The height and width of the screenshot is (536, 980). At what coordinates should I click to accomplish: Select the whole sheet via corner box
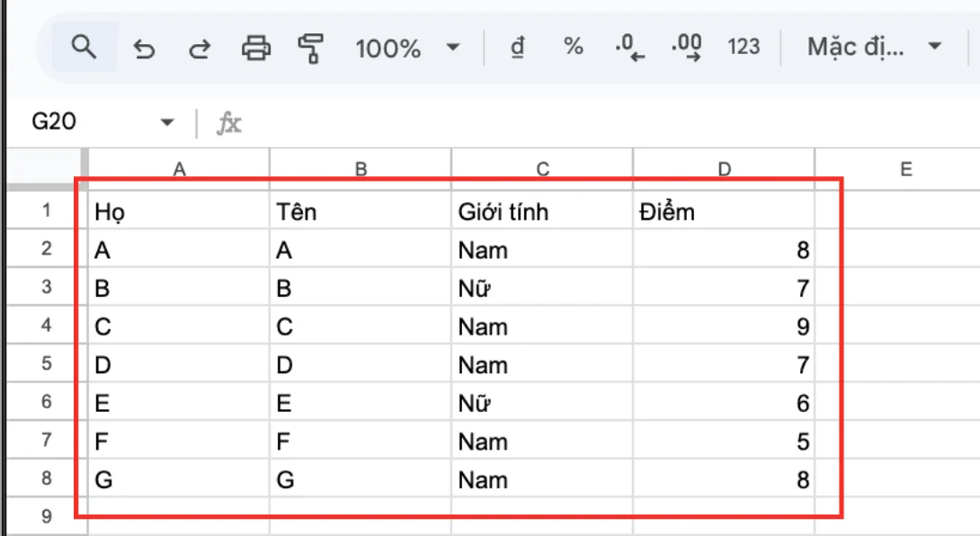click(44, 168)
